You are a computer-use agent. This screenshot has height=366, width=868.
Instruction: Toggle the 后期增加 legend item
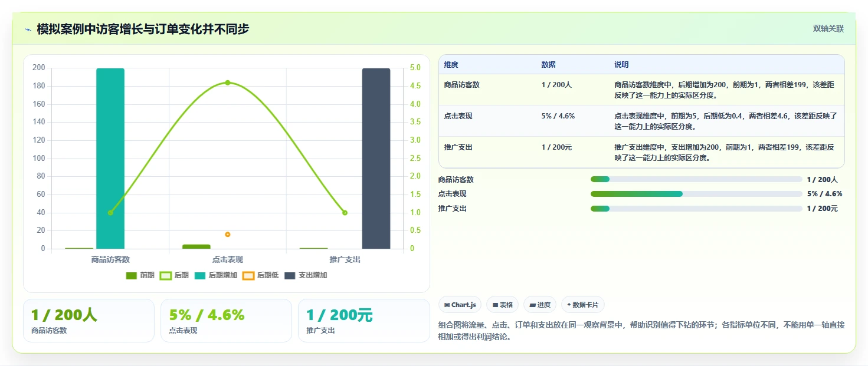[215, 275]
